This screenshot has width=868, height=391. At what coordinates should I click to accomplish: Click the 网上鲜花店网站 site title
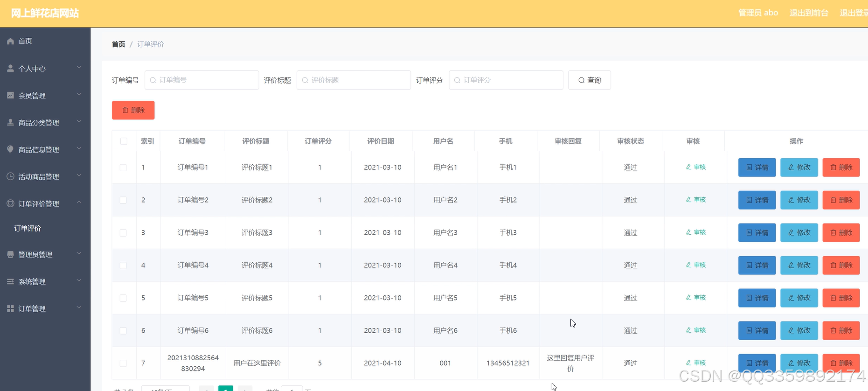45,13
